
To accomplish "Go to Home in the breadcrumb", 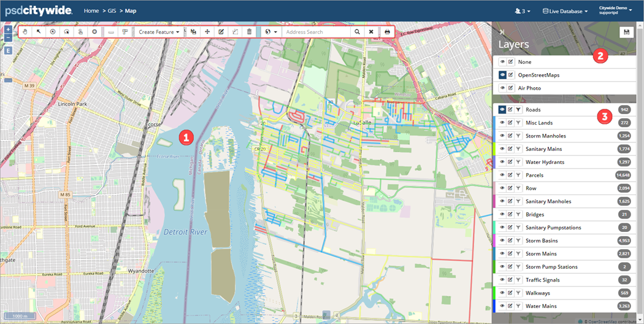I will (x=91, y=11).
